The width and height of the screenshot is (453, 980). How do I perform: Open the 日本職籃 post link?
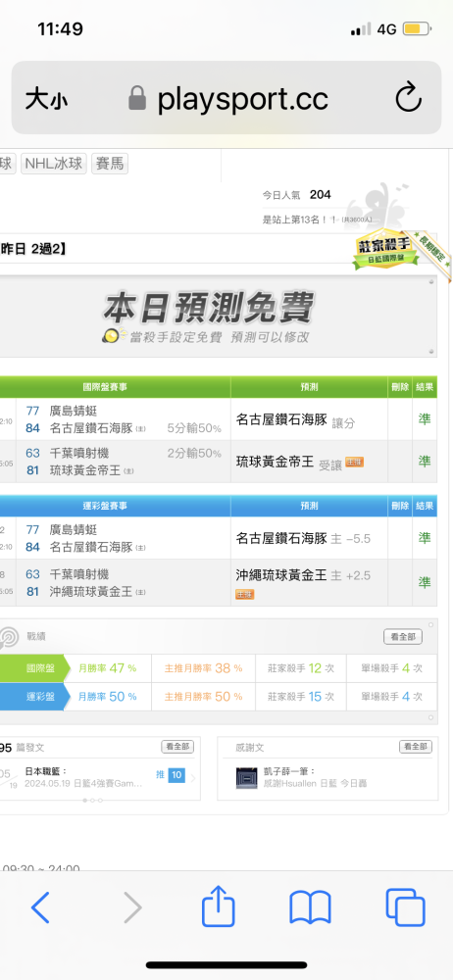pos(84,777)
